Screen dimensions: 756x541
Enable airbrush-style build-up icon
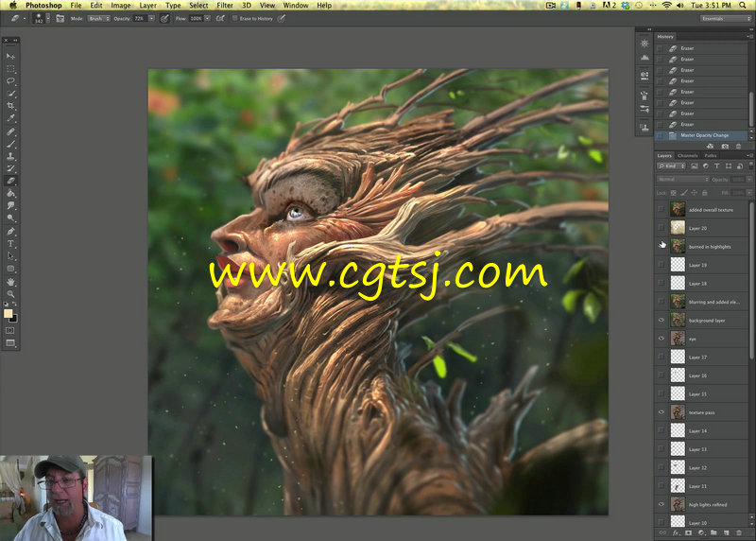pyautogui.click(x=220, y=18)
